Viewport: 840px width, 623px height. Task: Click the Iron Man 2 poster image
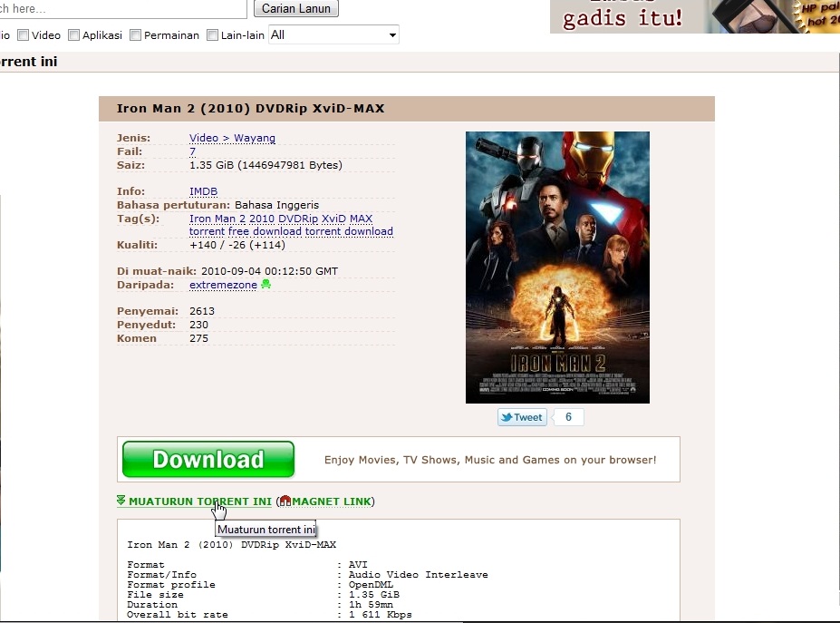click(557, 268)
